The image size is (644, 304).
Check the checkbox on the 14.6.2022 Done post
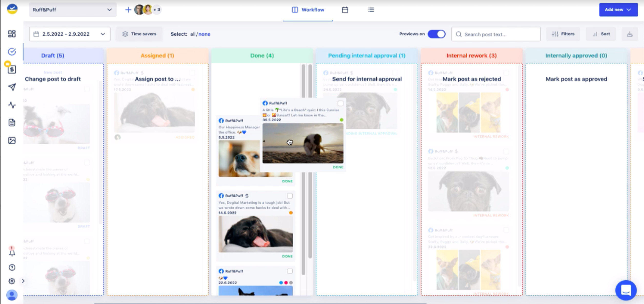[290, 196]
